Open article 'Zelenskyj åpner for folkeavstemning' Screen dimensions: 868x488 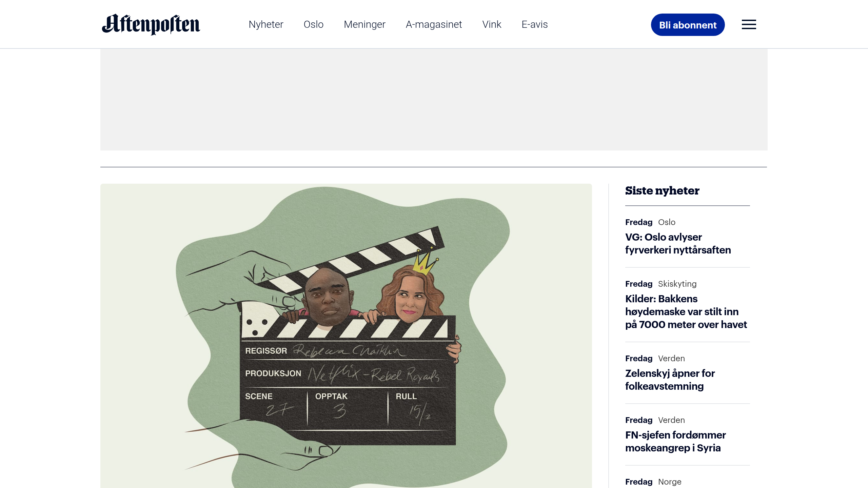[669, 380]
